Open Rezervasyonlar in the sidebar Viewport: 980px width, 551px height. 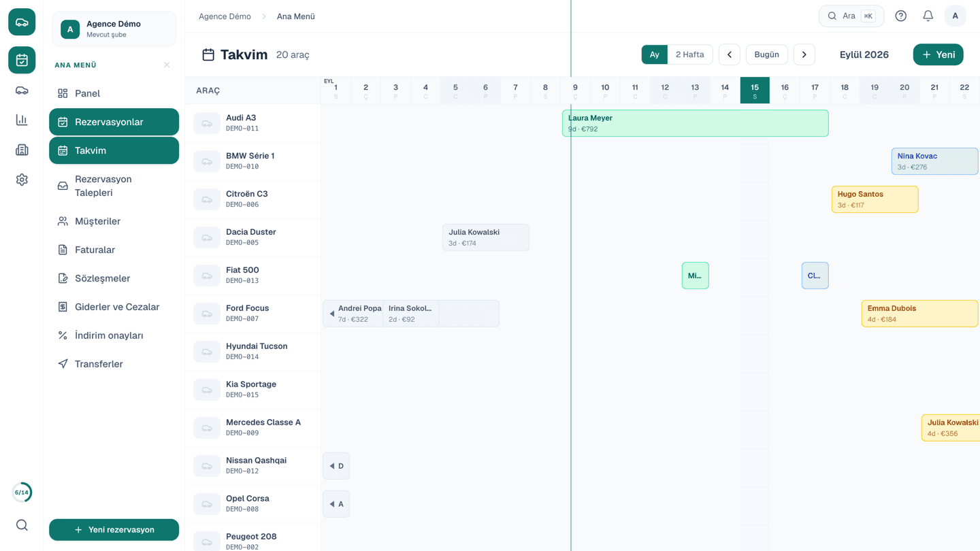[x=114, y=122]
